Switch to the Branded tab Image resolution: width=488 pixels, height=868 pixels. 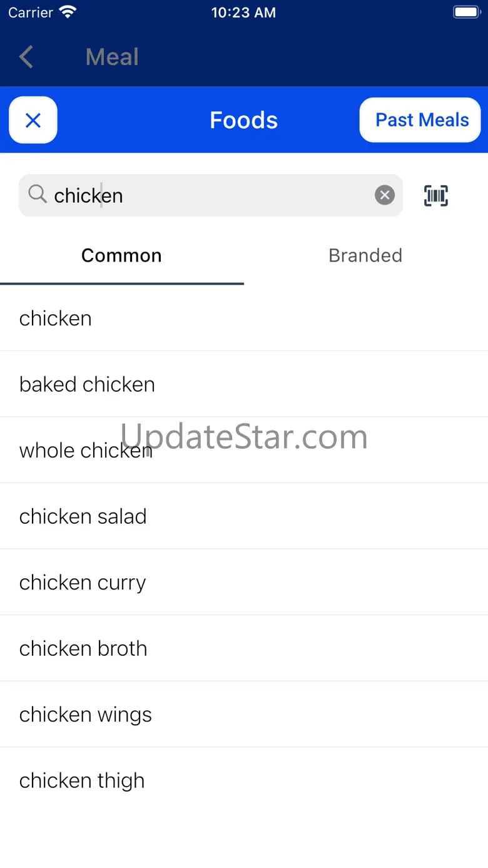coord(366,255)
